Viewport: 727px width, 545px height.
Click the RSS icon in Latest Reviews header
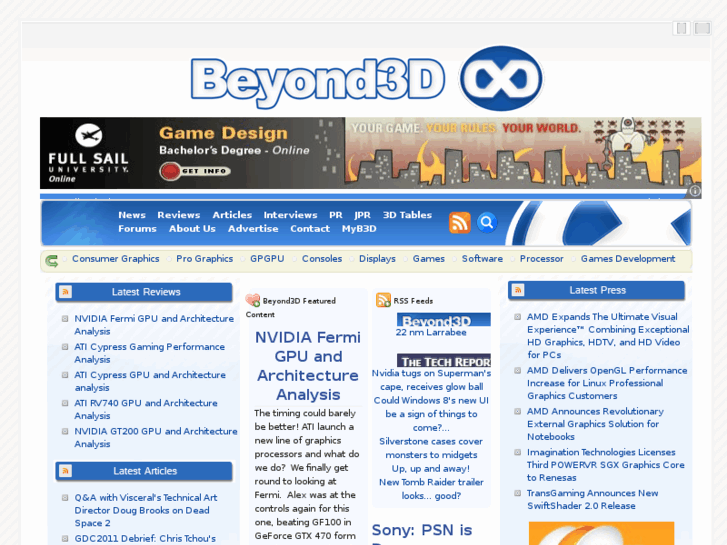65,292
